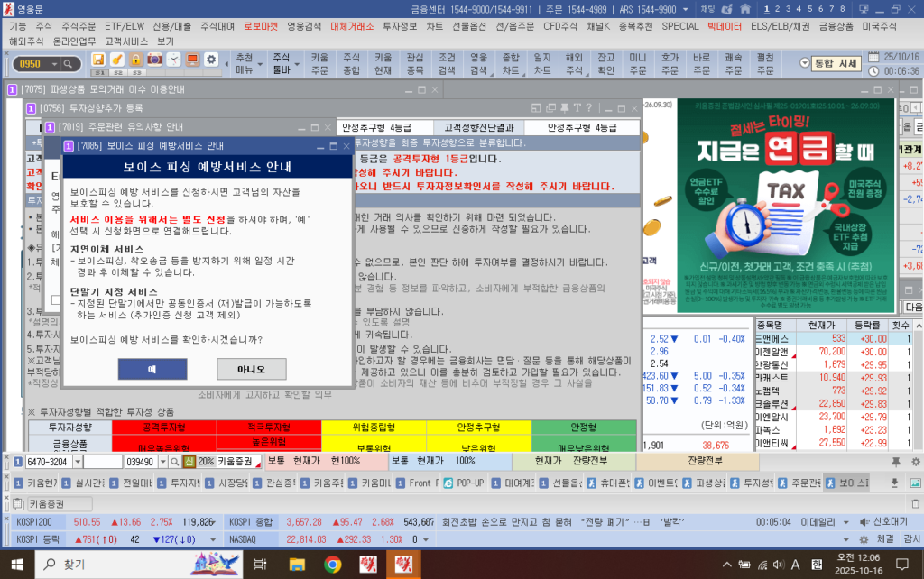Click the account number 6470-3204 field
Image resolution: width=924 pixels, height=579 pixels.
pos(46,460)
